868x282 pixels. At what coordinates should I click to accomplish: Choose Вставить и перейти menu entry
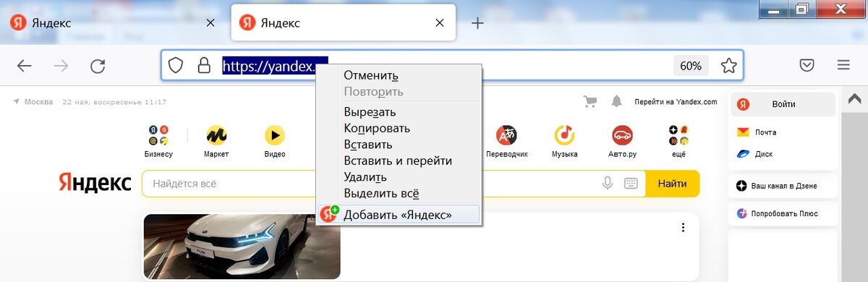(x=399, y=161)
